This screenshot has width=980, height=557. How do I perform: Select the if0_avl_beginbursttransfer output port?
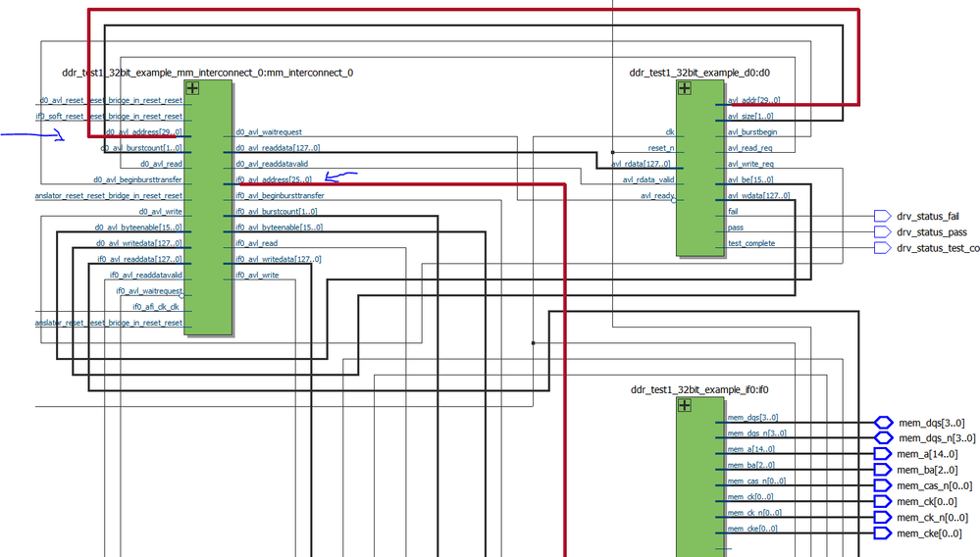(x=280, y=195)
